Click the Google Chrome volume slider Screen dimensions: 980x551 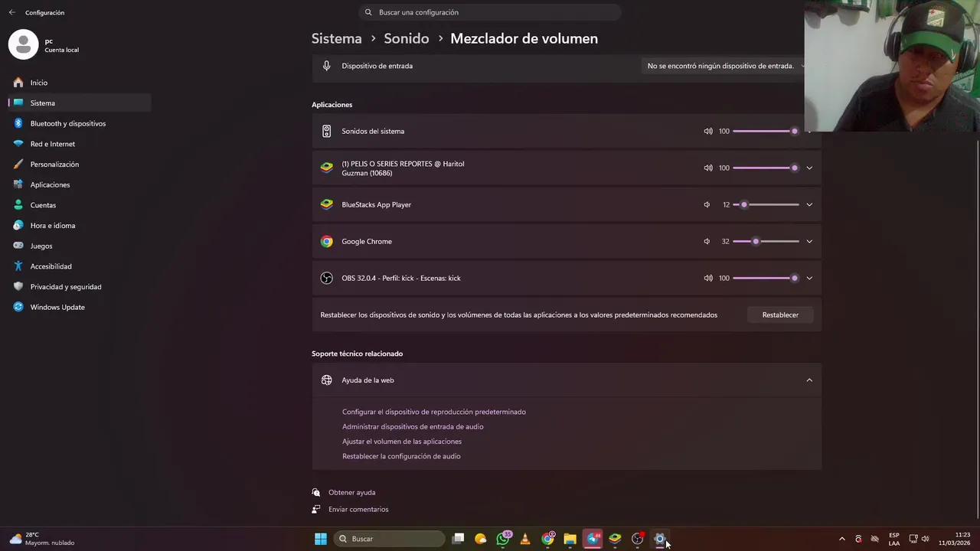click(766, 241)
